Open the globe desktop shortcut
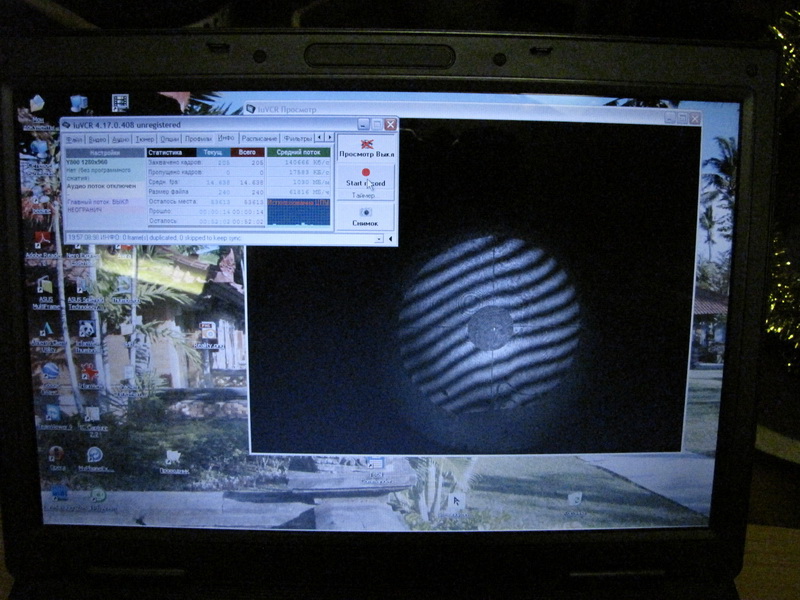This screenshot has height=600, width=800. coord(50,377)
